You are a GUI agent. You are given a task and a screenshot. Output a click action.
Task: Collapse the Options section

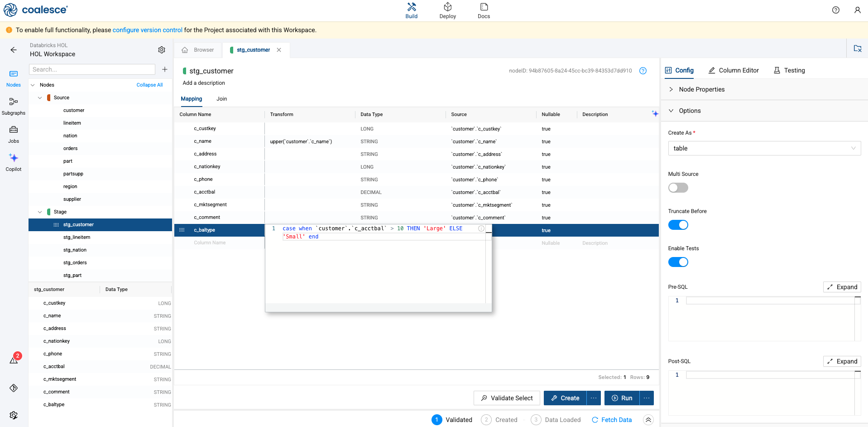pyautogui.click(x=671, y=111)
